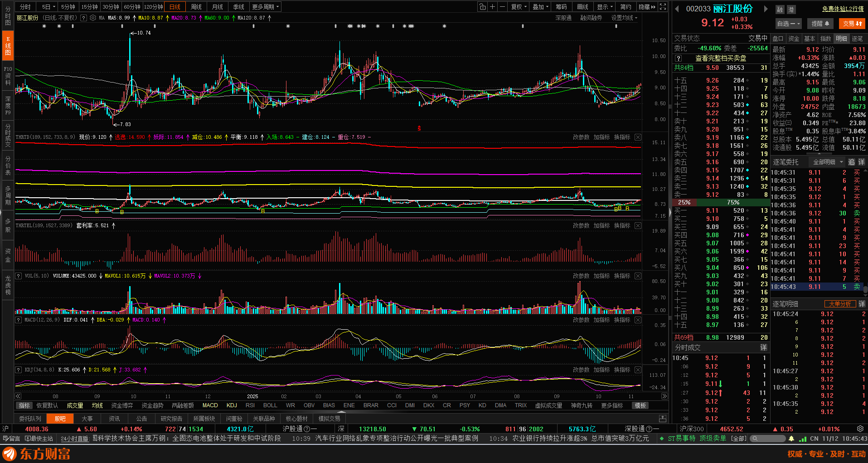Screen dimensions: 868x463
Task: Enable the CCI indicator
Action: click(x=392, y=405)
